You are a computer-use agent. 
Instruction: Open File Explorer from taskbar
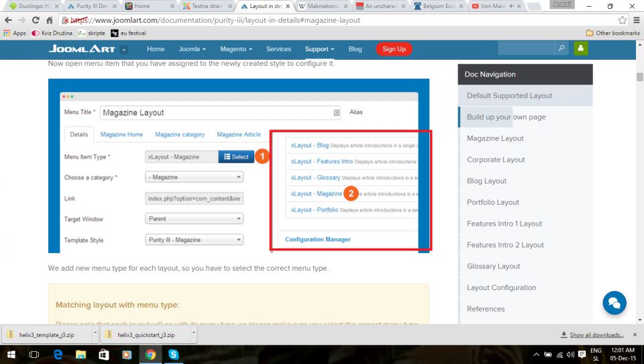click(80, 355)
